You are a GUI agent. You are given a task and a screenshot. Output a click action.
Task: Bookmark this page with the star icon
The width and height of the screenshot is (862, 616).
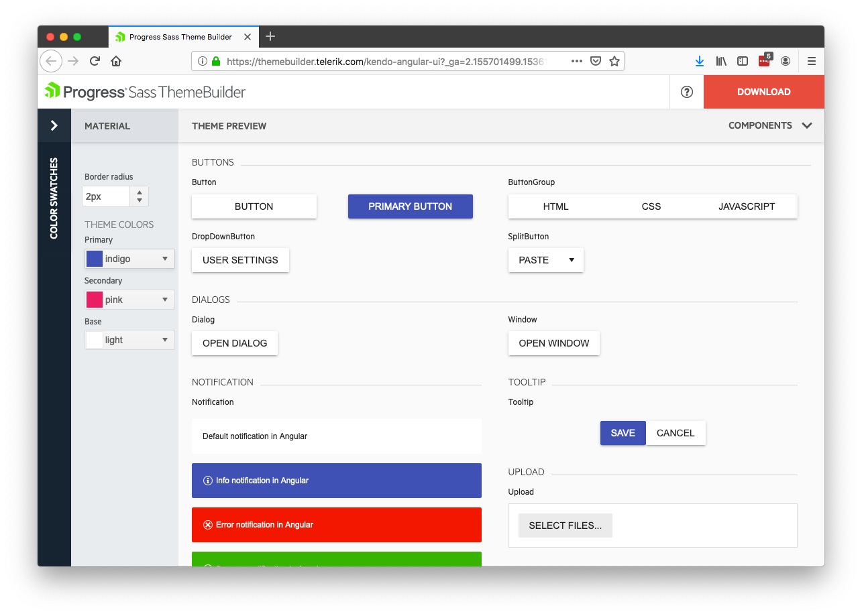[x=614, y=60]
